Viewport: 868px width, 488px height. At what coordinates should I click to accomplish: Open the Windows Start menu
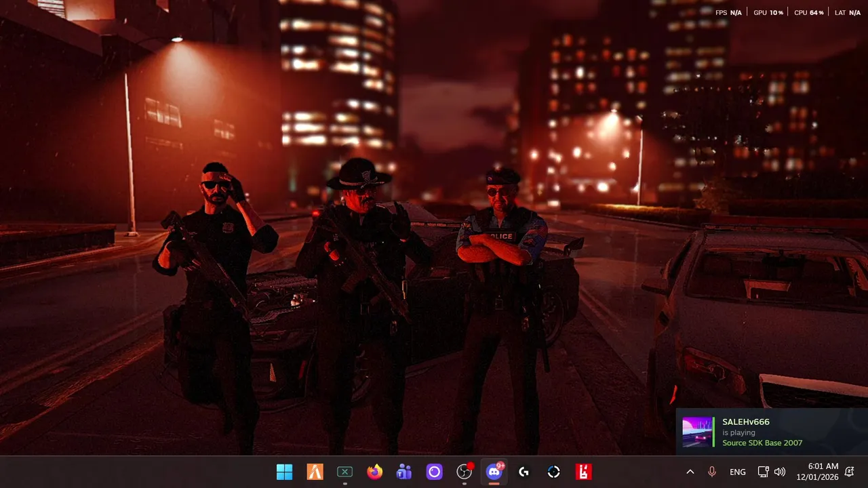tap(285, 472)
